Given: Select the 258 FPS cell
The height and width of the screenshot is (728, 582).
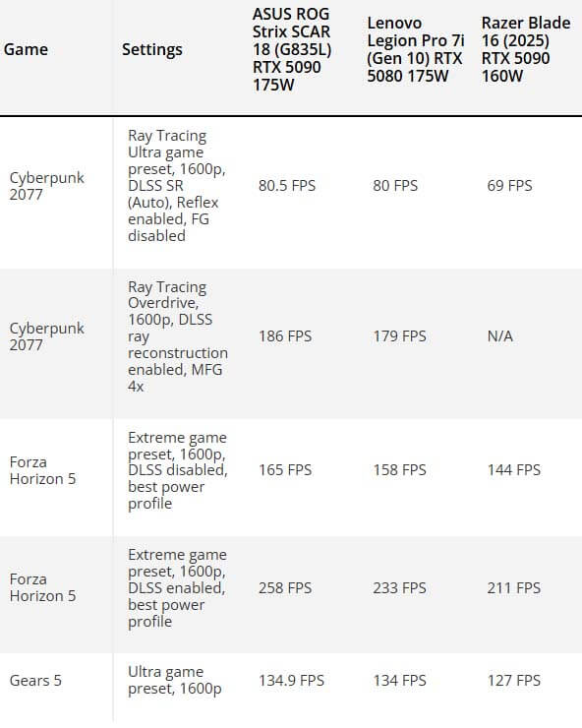Looking at the screenshot, I should 285,587.
